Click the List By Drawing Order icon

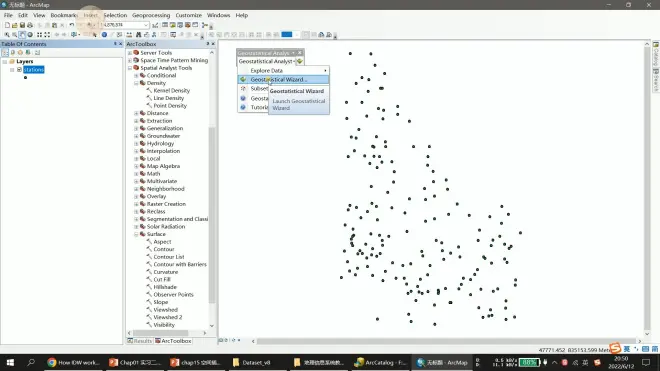pos(5,53)
